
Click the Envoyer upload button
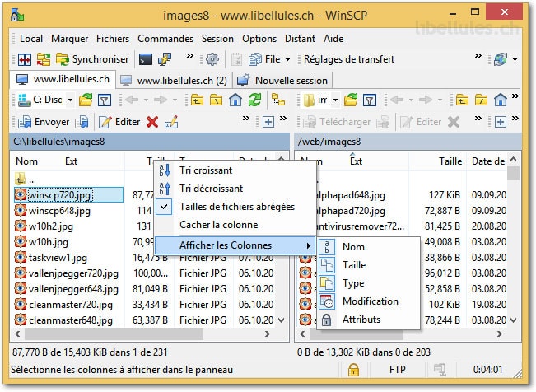pos(44,122)
